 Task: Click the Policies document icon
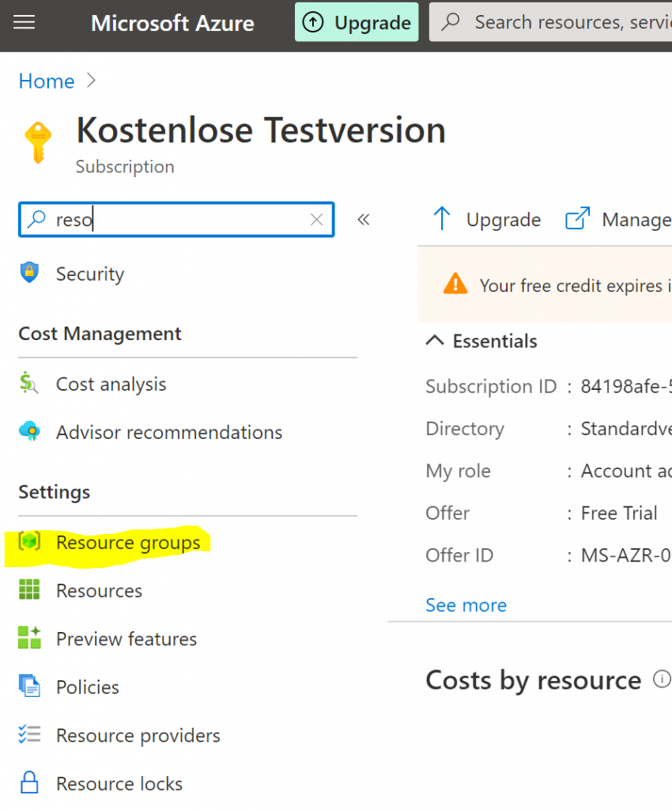point(29,686)
